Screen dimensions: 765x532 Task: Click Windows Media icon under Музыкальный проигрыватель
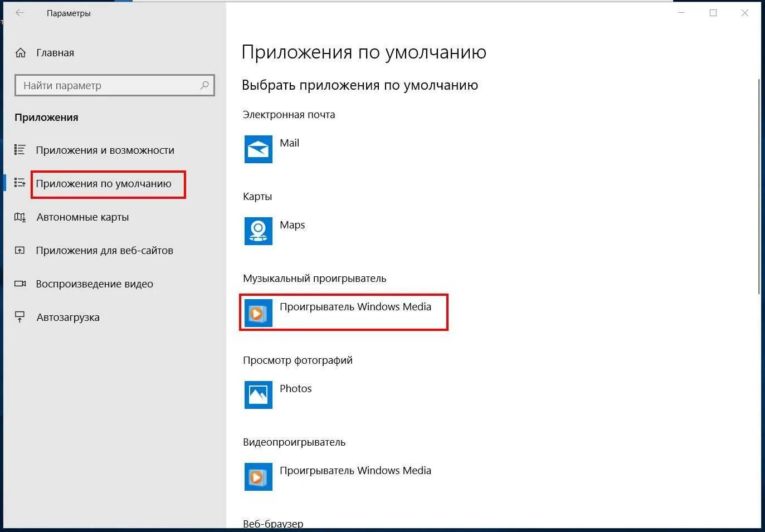pos(259,313)
